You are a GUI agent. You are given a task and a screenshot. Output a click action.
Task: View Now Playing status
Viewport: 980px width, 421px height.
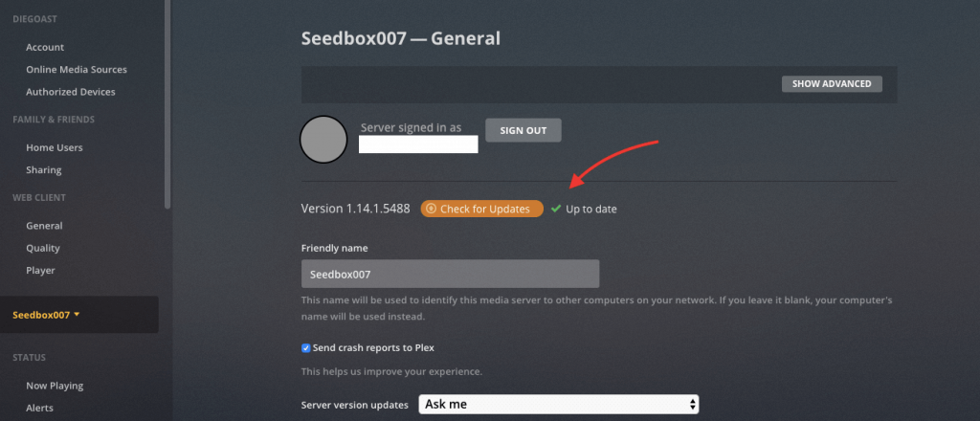(55, 386)
